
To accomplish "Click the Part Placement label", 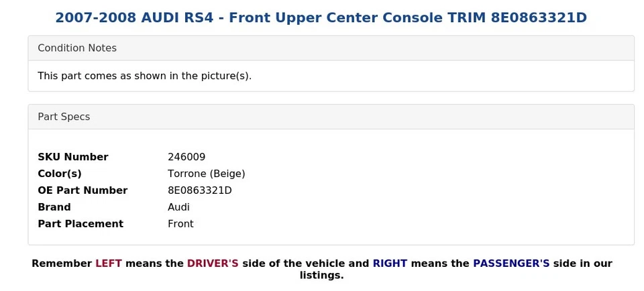I will (x=80, y=224).
